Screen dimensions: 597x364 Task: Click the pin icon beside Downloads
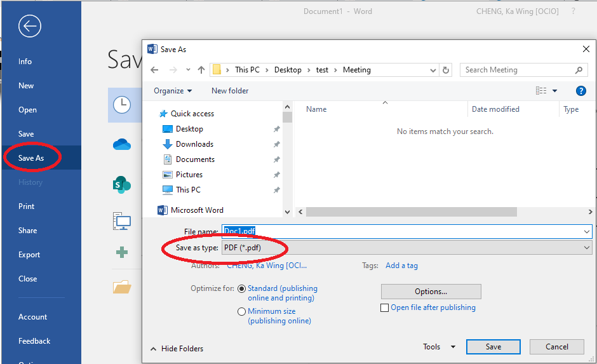(x=276, y=144)
